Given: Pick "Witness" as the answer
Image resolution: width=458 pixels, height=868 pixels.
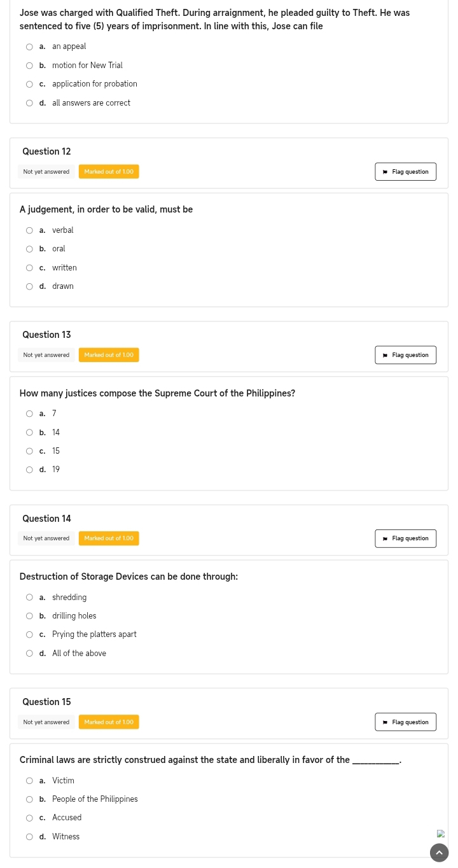Looking at the screenshot, I should point(29,837).
